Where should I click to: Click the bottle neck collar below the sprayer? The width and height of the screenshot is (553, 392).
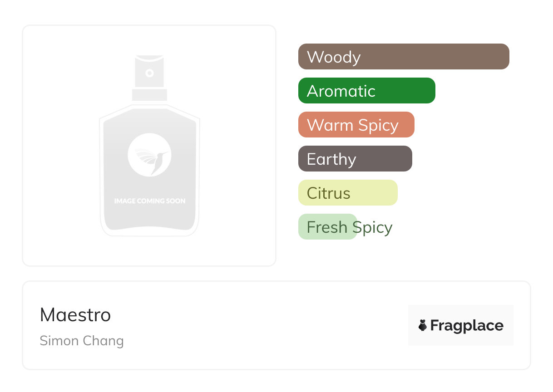pos(149,94)
